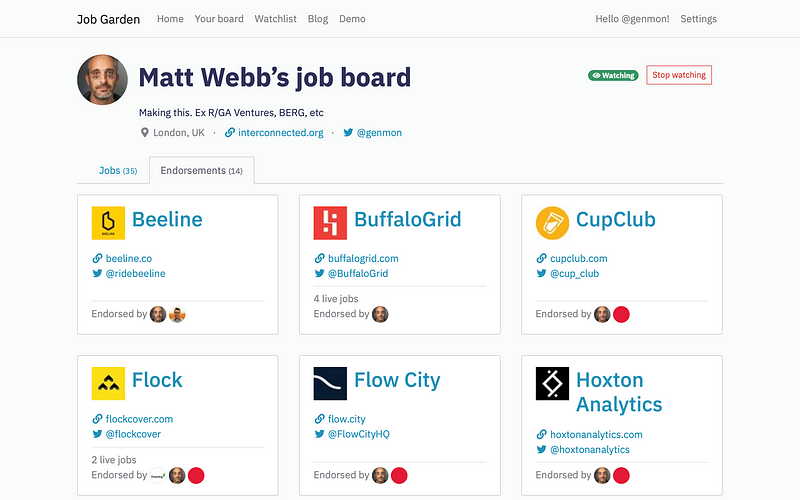Open the @cup_club Twitter handle
The height and width of the screenshot is (500, 800).
pos(574,273)
